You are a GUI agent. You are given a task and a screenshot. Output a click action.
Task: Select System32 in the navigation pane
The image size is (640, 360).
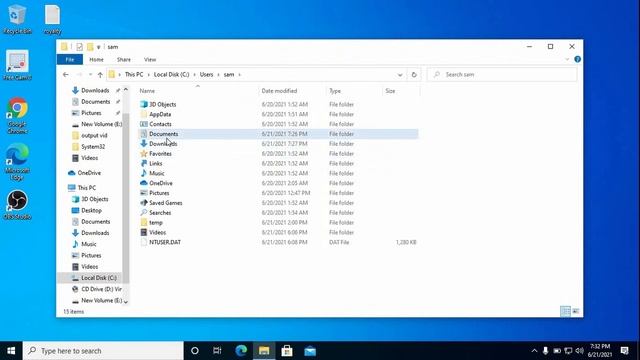(x=93, y=147)
